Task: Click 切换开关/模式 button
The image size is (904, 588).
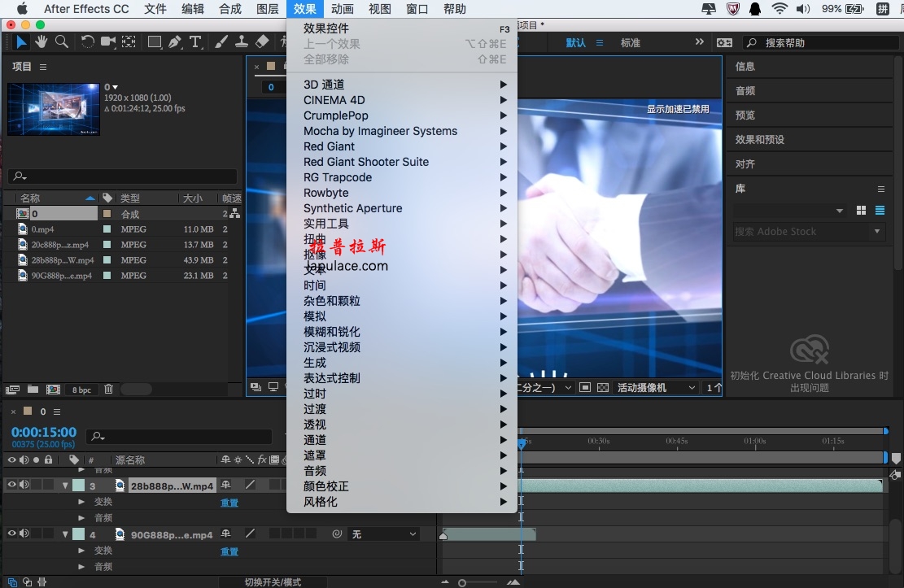Action: click(273, 582)
